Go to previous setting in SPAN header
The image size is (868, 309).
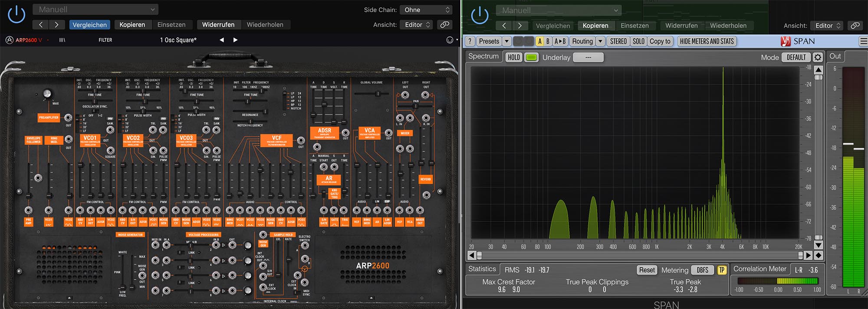tap(504, 26)
